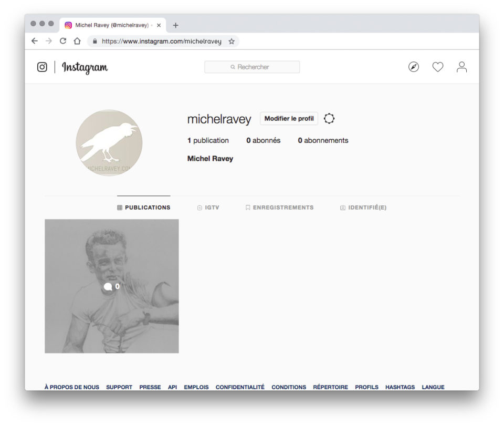This screenshot has height=426, width=504.
Task: Open the Conditions footer link
Action: pos(289,387)
